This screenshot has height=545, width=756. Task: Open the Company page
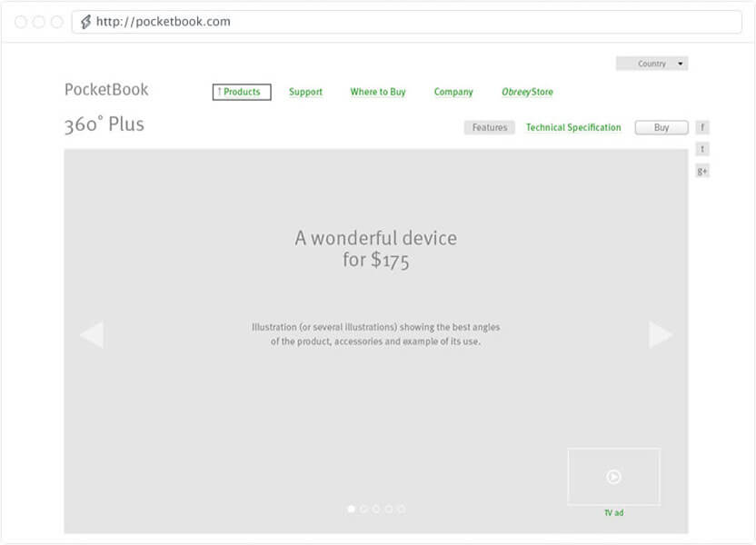tap(453, 92)
